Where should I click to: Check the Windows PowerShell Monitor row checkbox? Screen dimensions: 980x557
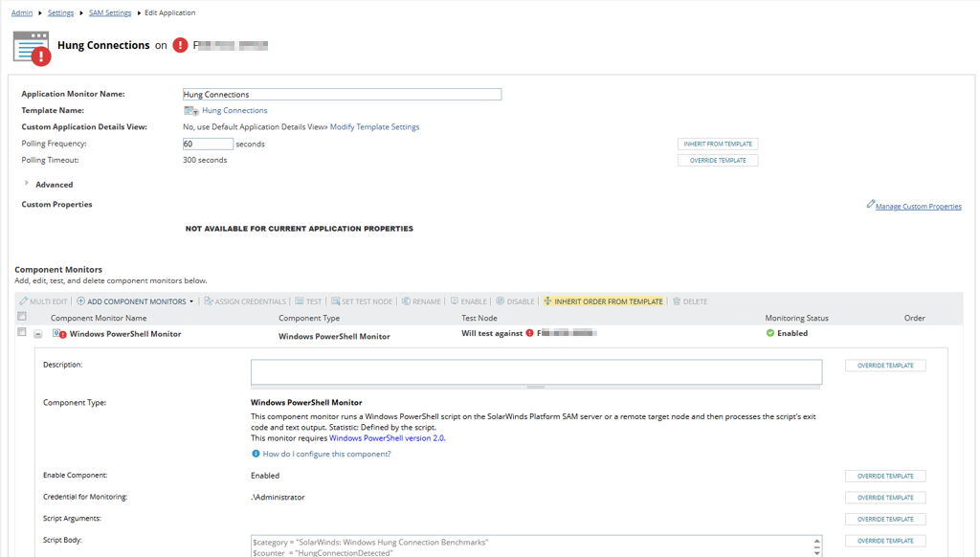pyautogui.click(x=22, y=332)
